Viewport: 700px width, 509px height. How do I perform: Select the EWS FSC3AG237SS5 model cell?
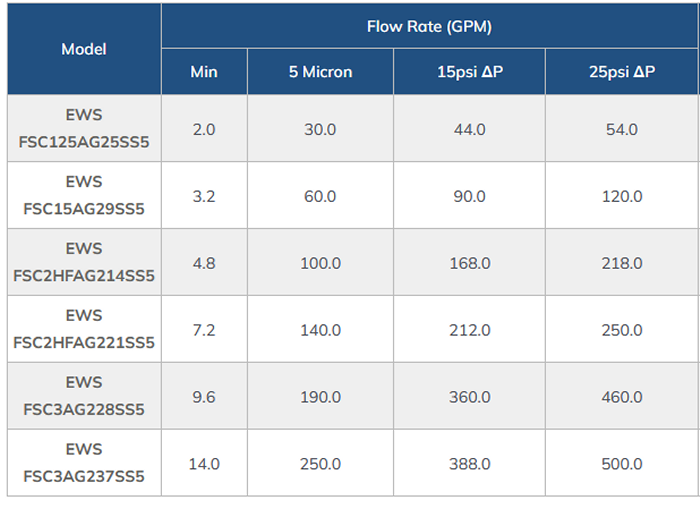(x=84, y=463)
